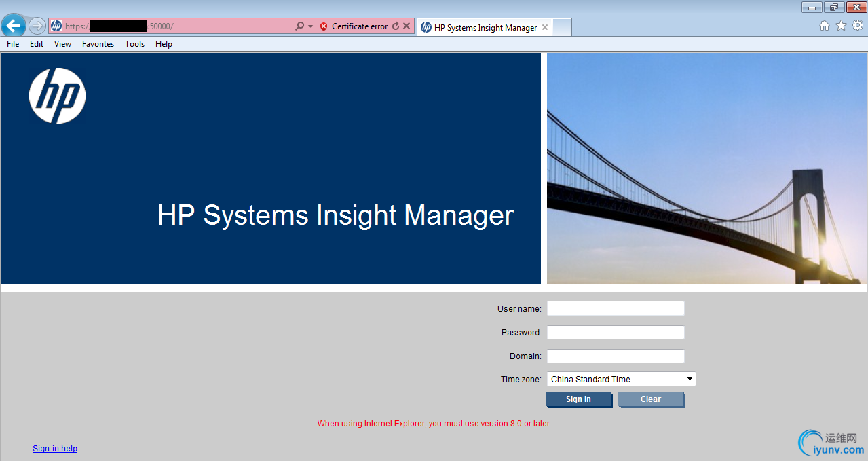Image resolution: width=868 pixels, height=461 pixels.
Task: Open the Edit menu
Action: [x=37, y=44]
